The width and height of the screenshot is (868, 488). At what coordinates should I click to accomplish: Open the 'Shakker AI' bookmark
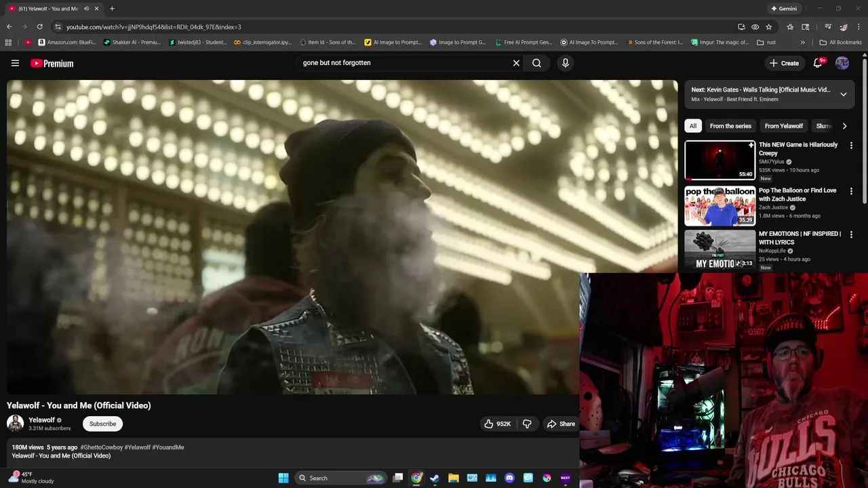(x=132, y=42)
